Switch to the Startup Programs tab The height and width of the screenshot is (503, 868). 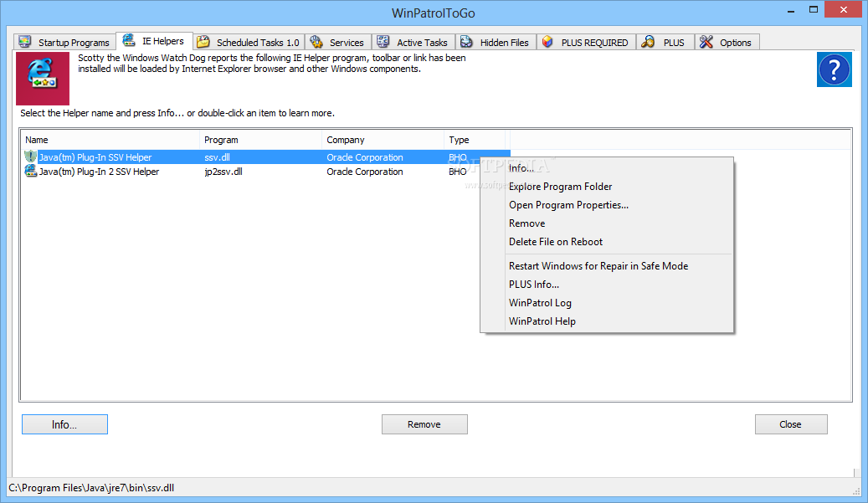point(64,42)
